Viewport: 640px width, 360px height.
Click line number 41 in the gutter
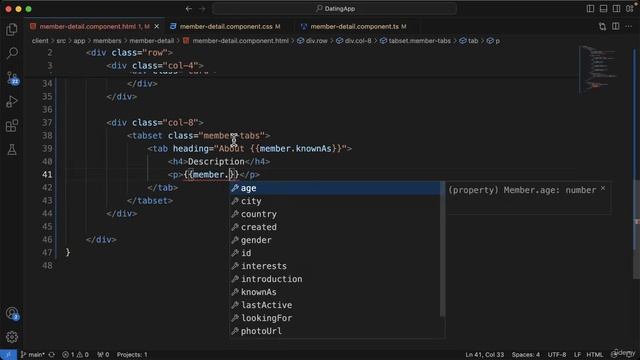(x=47, y=175)
